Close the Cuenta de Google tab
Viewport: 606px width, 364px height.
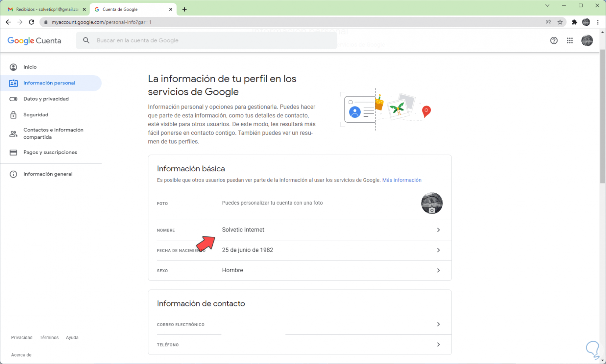171,10
